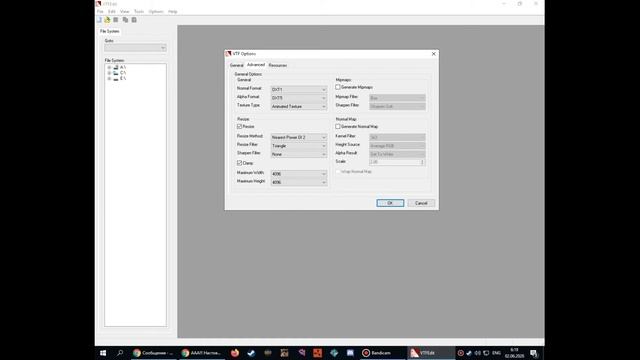Click the volume icon in the system tray

click(478, 353)
